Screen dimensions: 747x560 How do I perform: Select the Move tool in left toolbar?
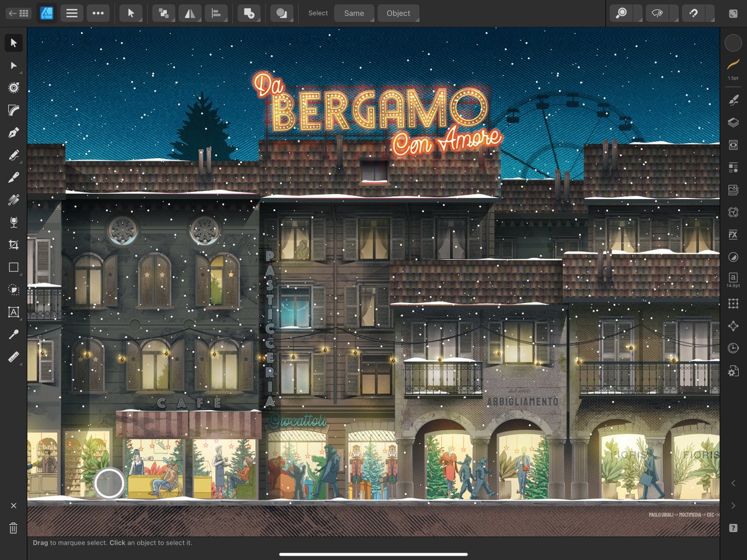click(x=13, y=43)
